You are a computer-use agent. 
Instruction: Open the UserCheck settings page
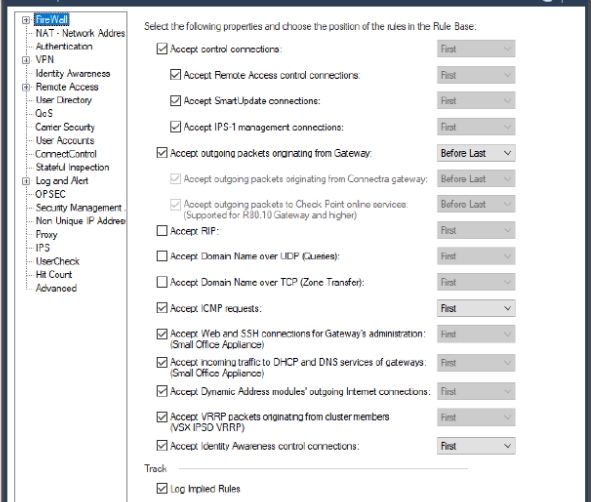click(57, 261)
